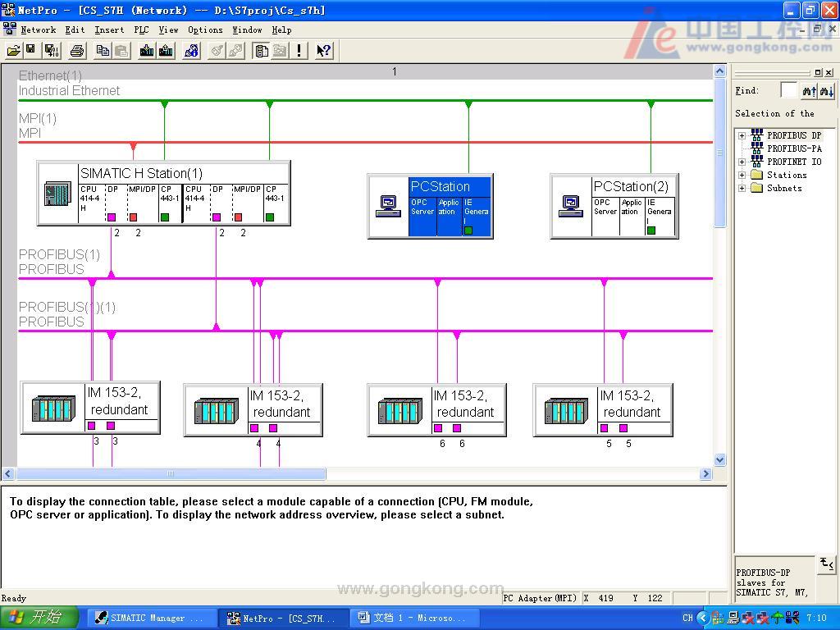Click the green IE General interface in highlighted PCStation
The width and height of the screenshot is (840, 630).
tap(468, 231)
